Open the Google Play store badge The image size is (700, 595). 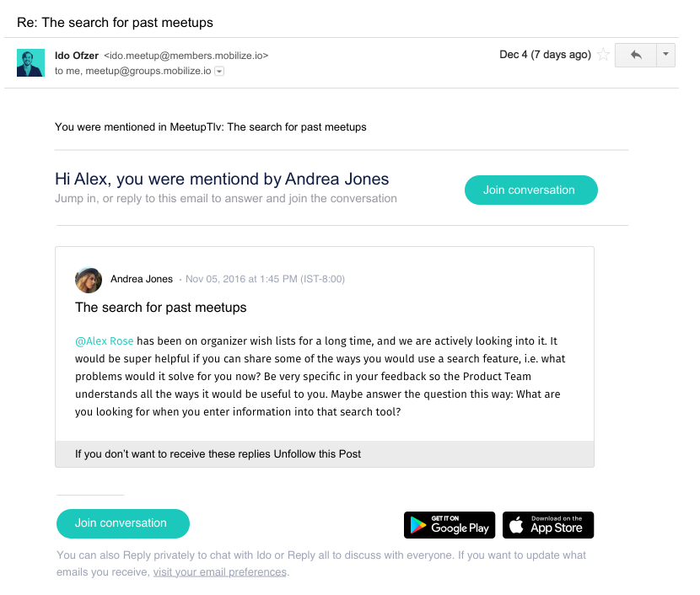(450, 525)
